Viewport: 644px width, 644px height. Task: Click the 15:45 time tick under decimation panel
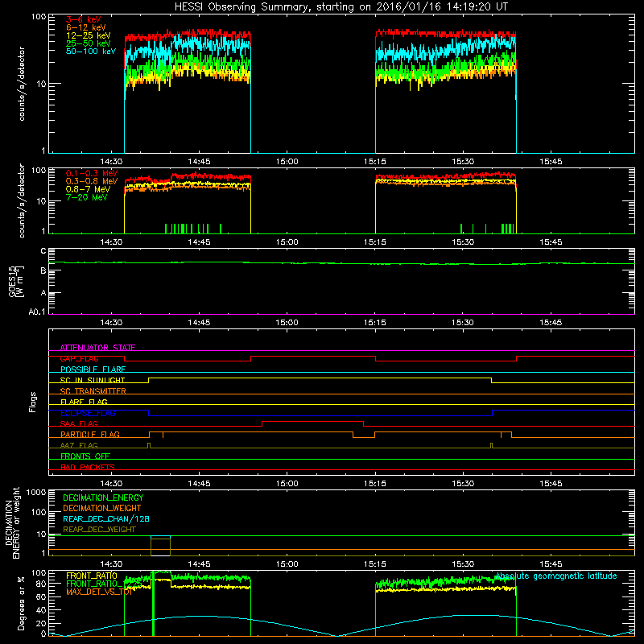click(x=551, y=564)
